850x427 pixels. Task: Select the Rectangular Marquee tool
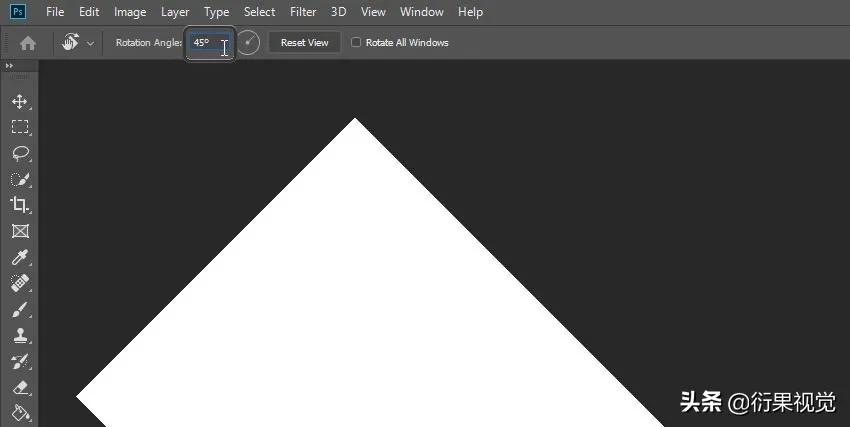click(20, 127)
